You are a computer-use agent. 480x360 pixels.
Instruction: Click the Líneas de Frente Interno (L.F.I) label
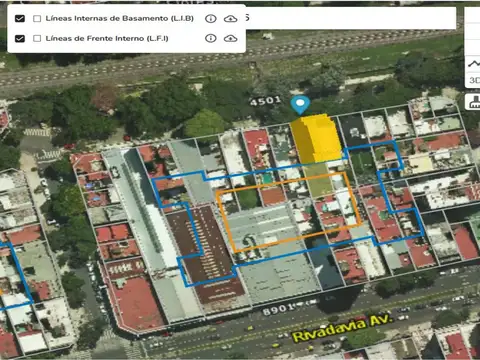[x=107, y=39]
